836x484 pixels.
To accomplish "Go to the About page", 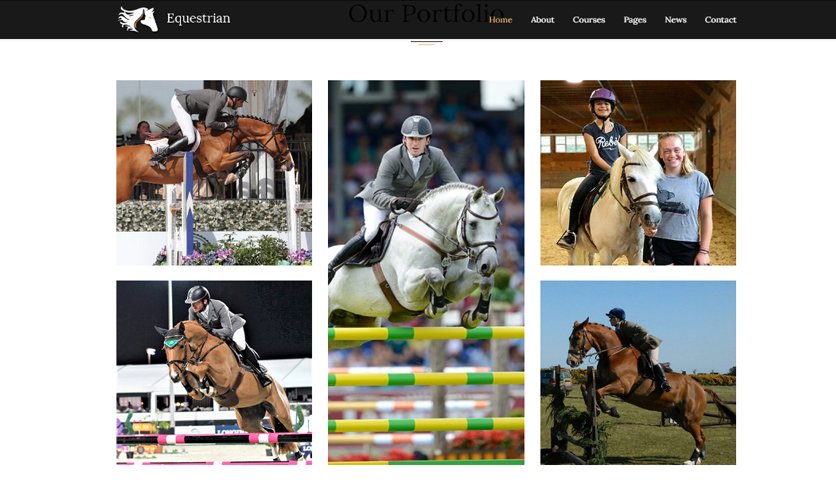I will click(542, 20).
